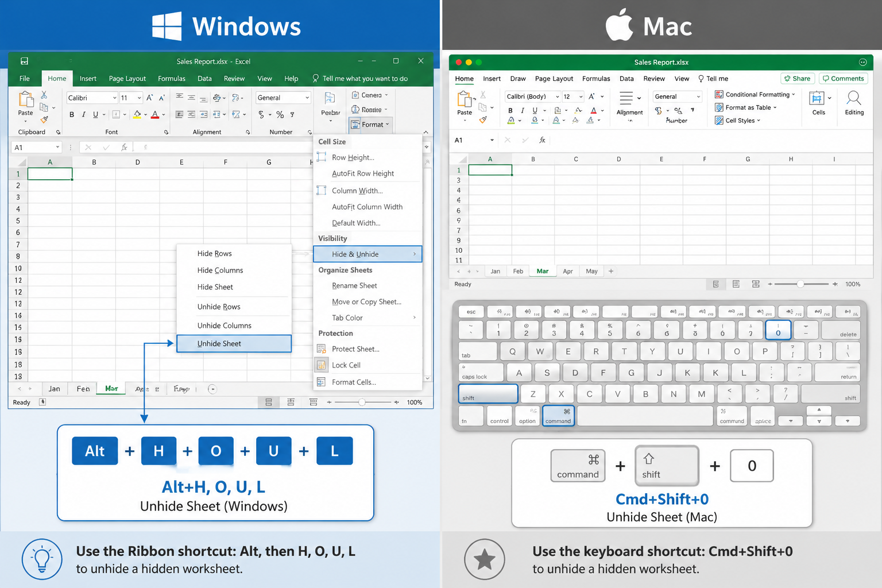
Task: Switch to the Apr sheet tab in Mac Excel
Action: (x=568, y=271)
